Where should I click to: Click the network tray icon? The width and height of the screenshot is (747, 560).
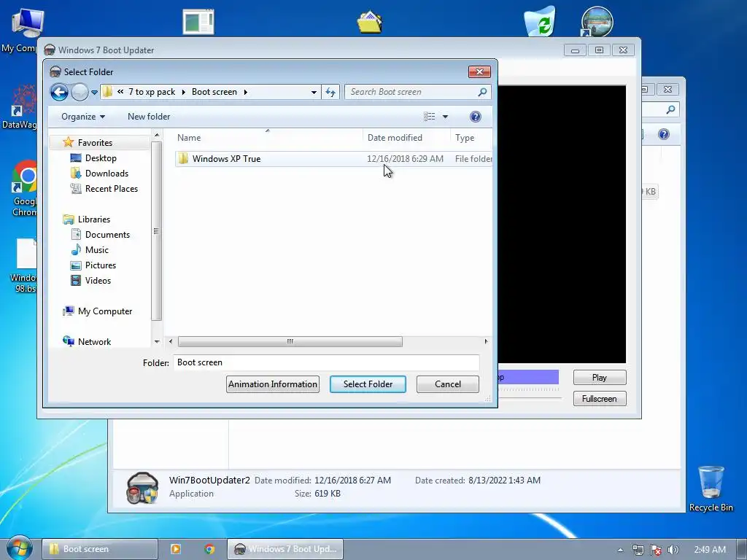pos(638,550)
